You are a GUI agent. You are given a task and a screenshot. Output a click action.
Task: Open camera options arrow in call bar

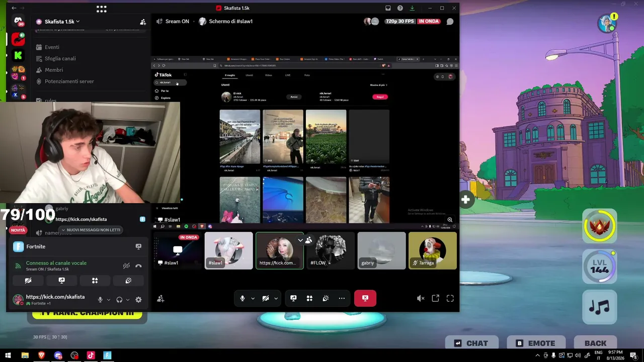pos(276,298)
